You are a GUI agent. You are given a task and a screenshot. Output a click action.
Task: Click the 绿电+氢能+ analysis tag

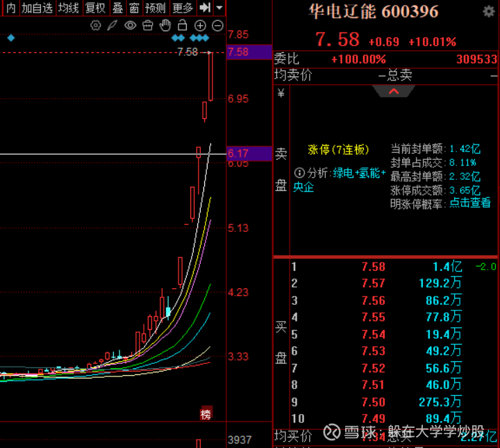(x=360, y=173)
